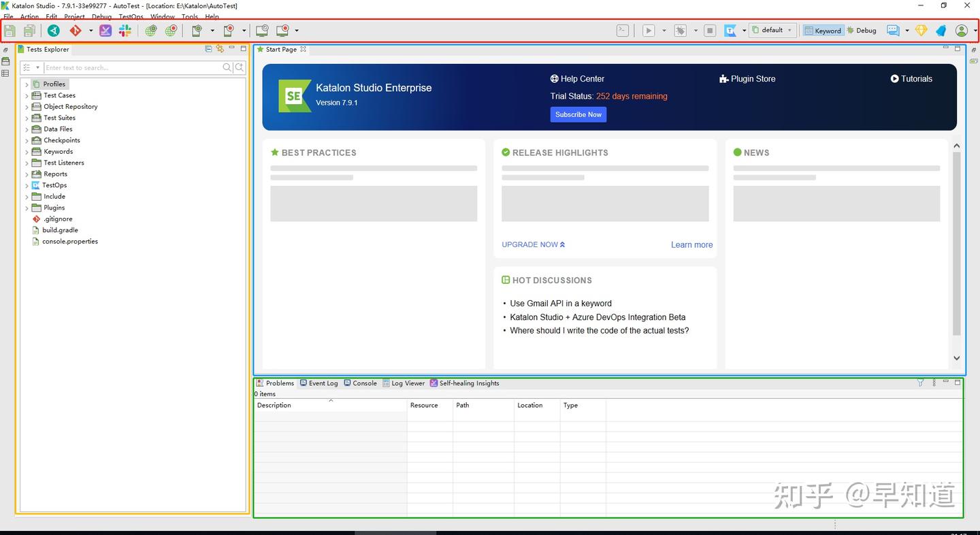Click the Run play button in toolbar

coord(649,31)
